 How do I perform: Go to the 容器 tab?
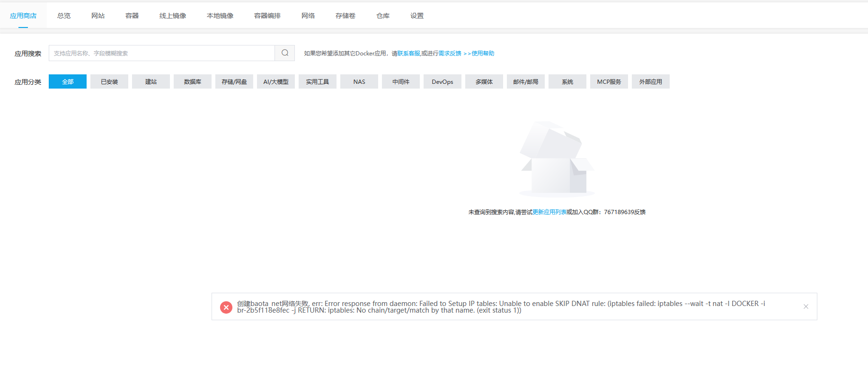tap(132, 16)
